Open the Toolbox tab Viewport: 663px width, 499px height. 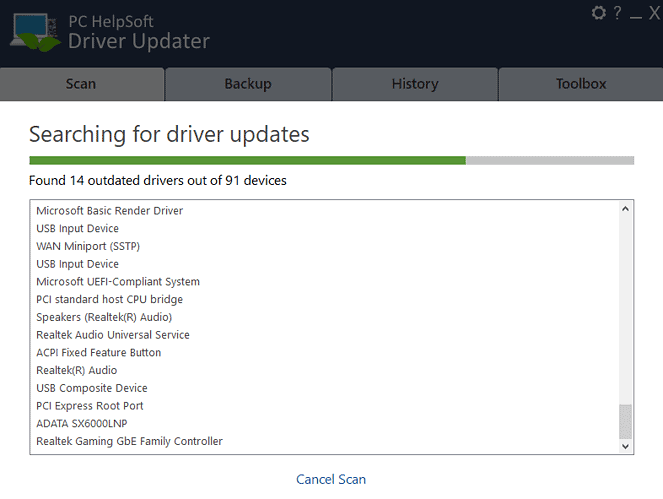(581, 84)
